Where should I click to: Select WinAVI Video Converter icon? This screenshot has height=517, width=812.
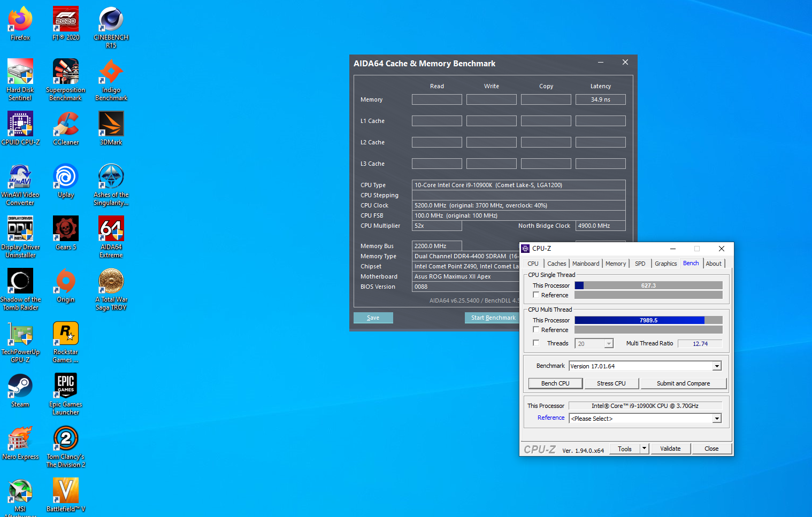(x=20, y=184)
